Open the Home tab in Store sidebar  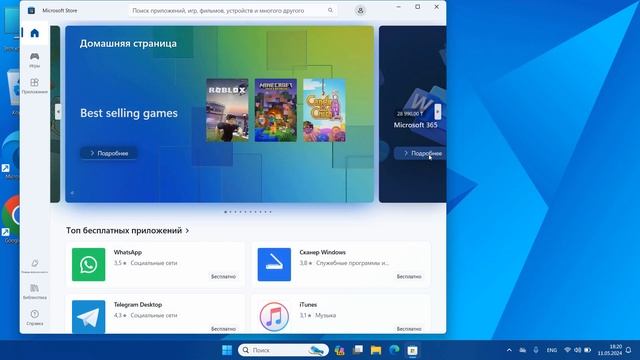[x=35, y=33]
